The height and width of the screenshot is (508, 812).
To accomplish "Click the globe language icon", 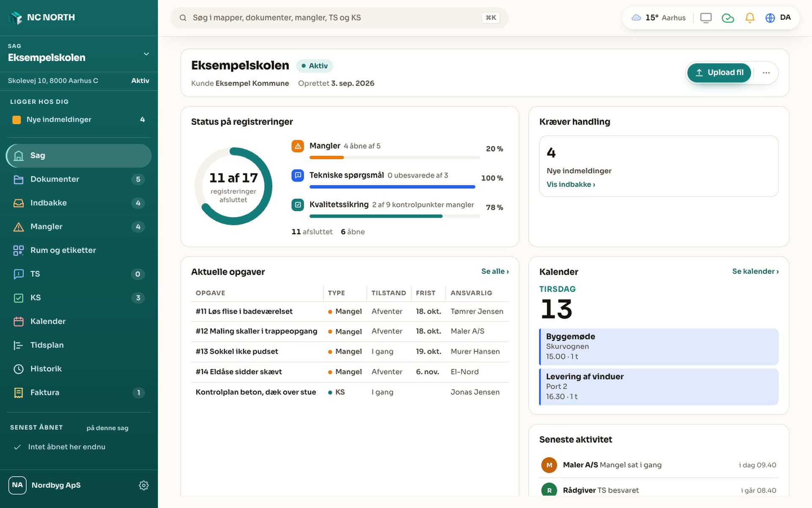I will (770, 18).
